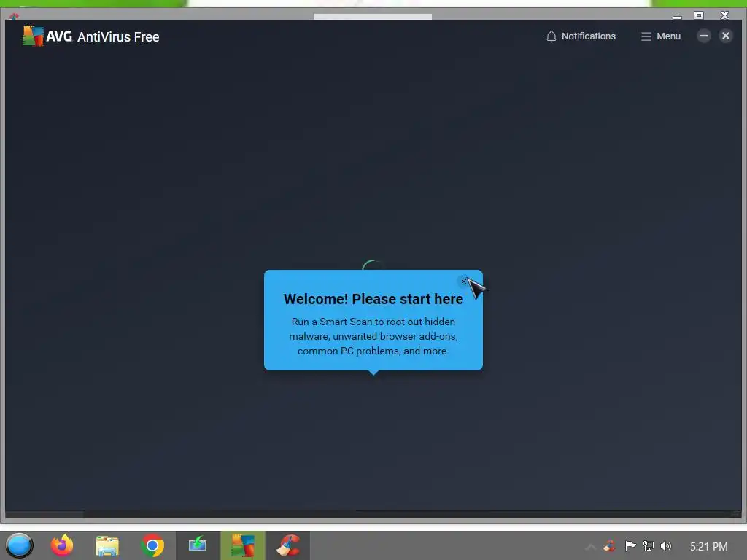Launch Google Chrome from the taskbar
This screenshot has height=560, width=747.
152,545
